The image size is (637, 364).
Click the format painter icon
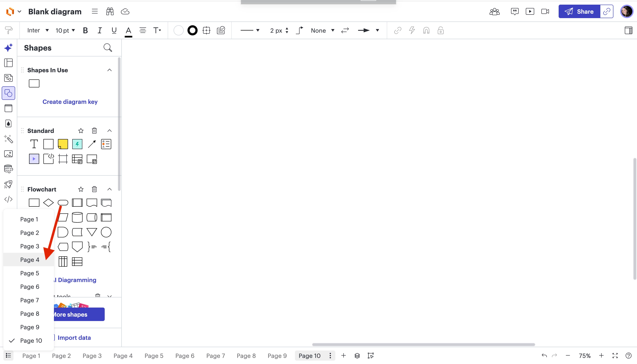pyautogui.click(x=8, y=31)
